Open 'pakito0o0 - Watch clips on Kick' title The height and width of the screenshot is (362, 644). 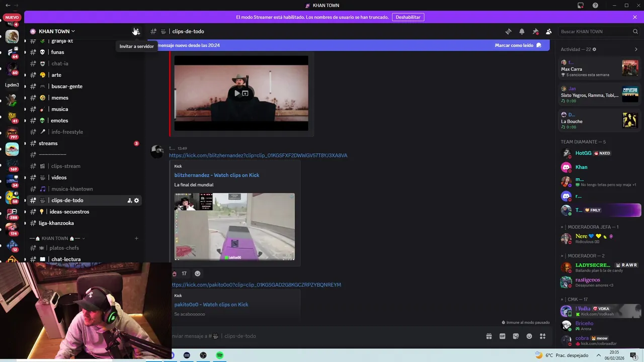[x=211, y=305]
